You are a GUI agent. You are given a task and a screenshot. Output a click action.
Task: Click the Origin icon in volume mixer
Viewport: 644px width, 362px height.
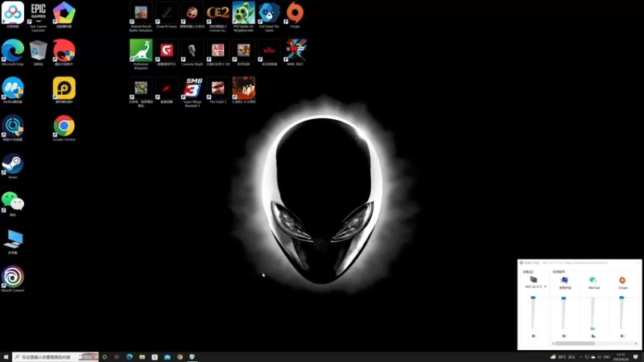[622, 280]
